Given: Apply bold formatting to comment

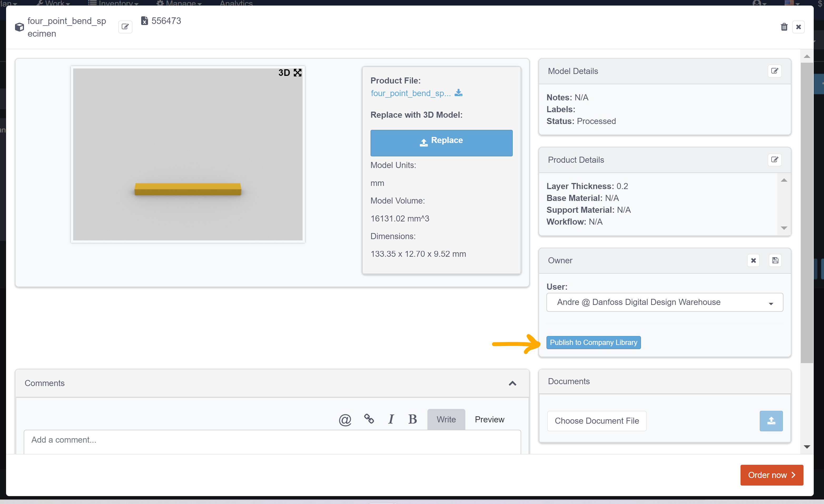Looking at the screenshot, I should coord(412,419).
